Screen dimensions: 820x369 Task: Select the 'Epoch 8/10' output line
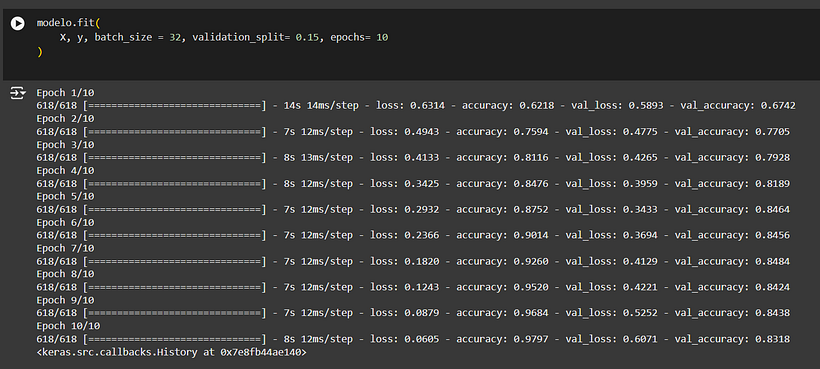(65, 274)
